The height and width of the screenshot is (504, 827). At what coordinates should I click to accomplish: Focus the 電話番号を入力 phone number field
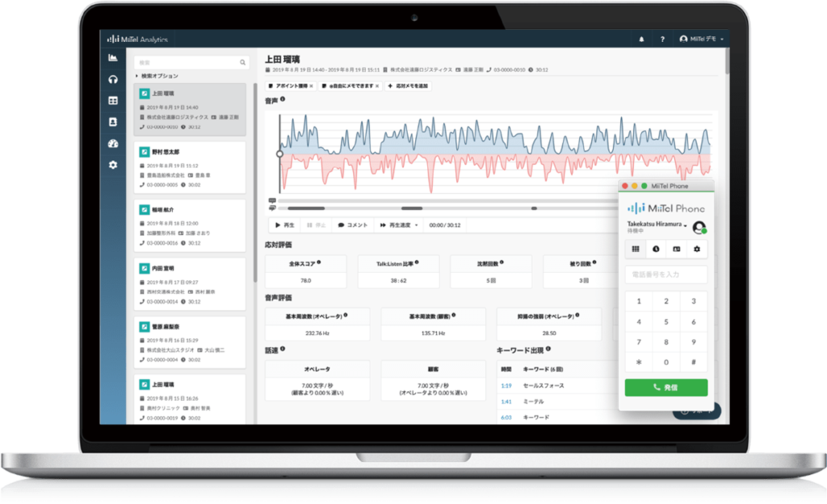point(666,275)
